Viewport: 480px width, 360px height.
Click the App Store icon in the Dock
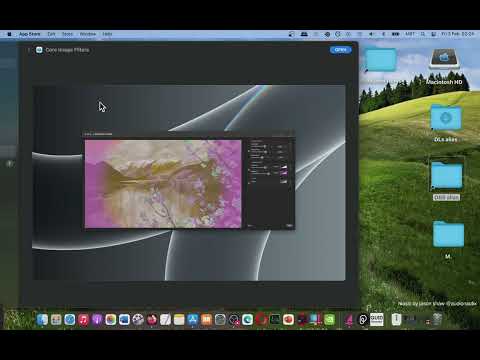click(193, 320)
